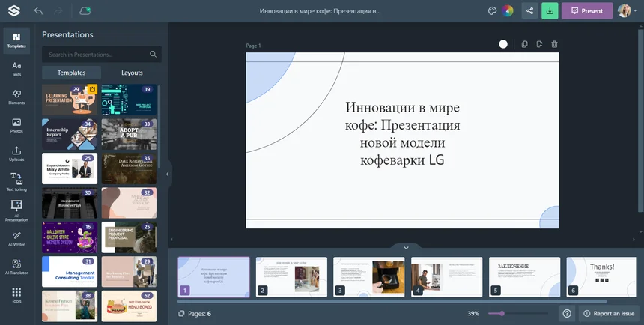Select page 2 thumbnail
Screen dimensions: 644x325
pyautogui.click(x=291, y=277)
